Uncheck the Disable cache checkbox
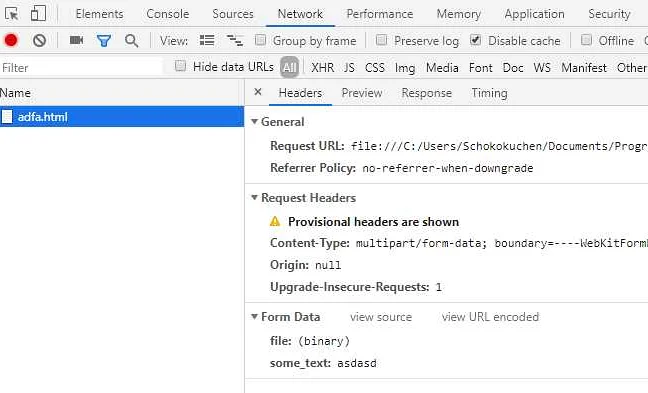This screenshot has height=393, width=648. [x=476, y=40]
